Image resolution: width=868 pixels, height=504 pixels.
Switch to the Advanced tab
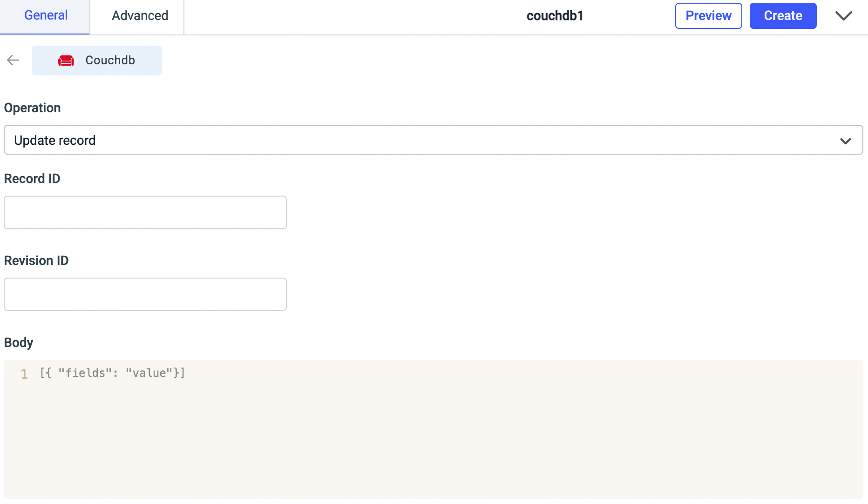[140, 16]
